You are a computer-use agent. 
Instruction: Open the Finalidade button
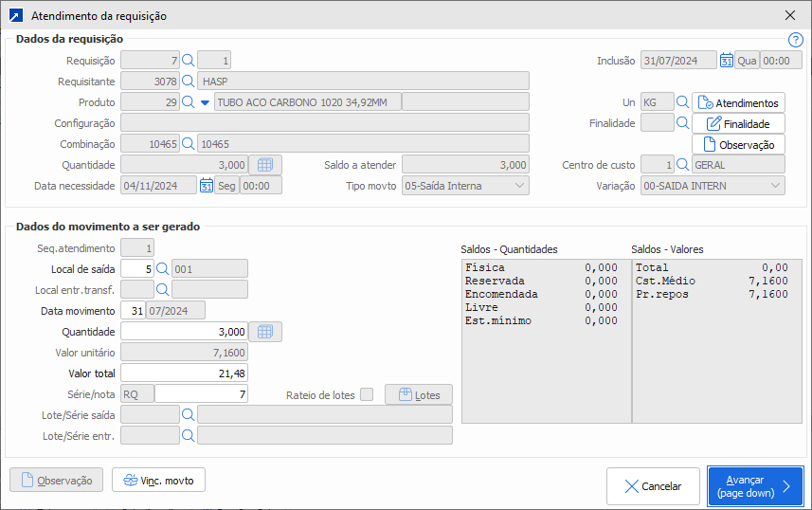point(738,123)
